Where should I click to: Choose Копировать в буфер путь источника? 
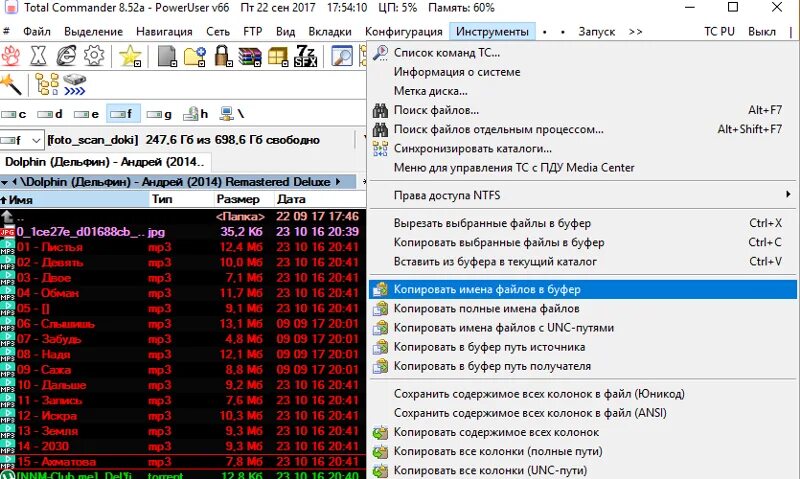tap(582, 347)
